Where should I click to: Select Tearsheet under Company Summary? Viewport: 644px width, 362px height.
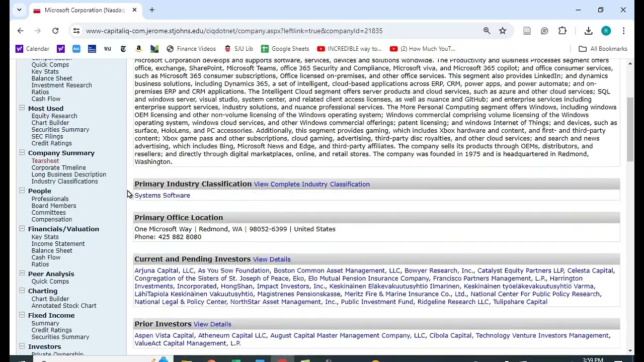click(45, 161)
